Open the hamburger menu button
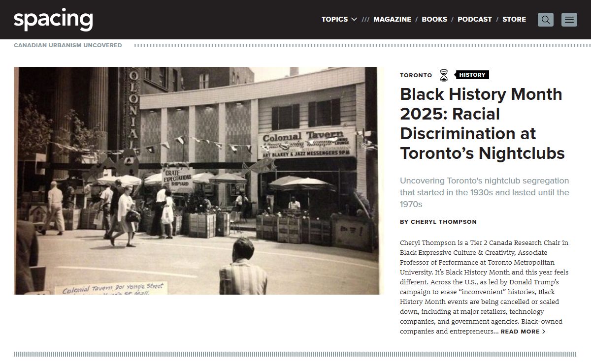Viewport: 591px width, 364px height. (569, 20)
